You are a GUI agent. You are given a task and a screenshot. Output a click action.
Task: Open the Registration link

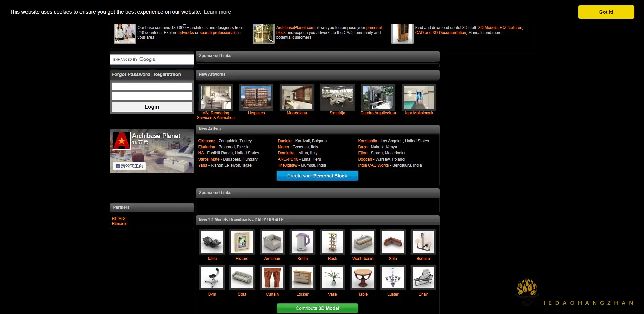[168, 74]
